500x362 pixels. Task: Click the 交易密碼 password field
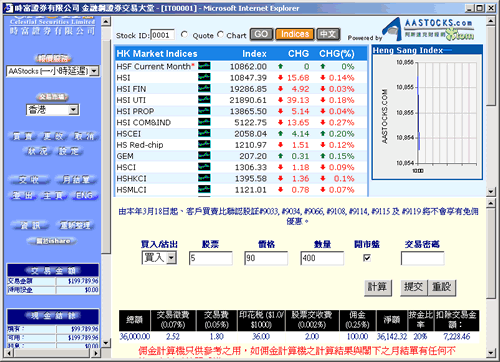(422, 258)
